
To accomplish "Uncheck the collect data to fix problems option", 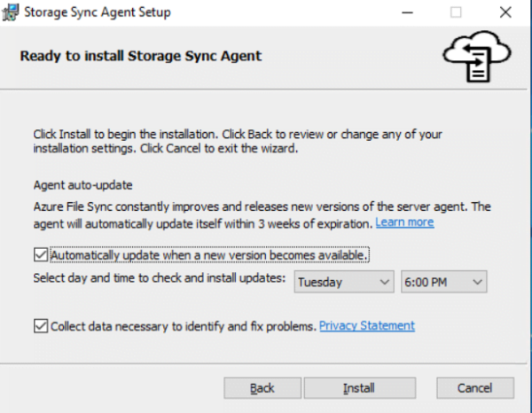I will 41,326.
